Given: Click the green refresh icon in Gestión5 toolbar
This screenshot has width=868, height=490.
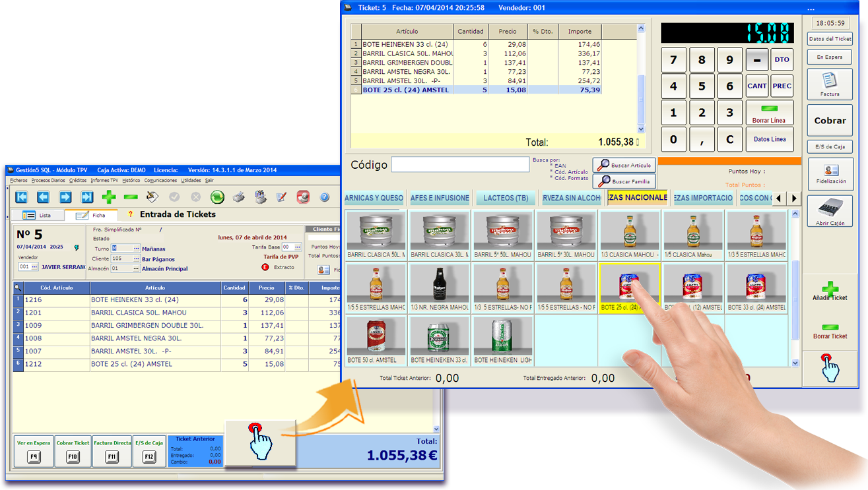Looking at the screenshot, I should click(217, 197).
